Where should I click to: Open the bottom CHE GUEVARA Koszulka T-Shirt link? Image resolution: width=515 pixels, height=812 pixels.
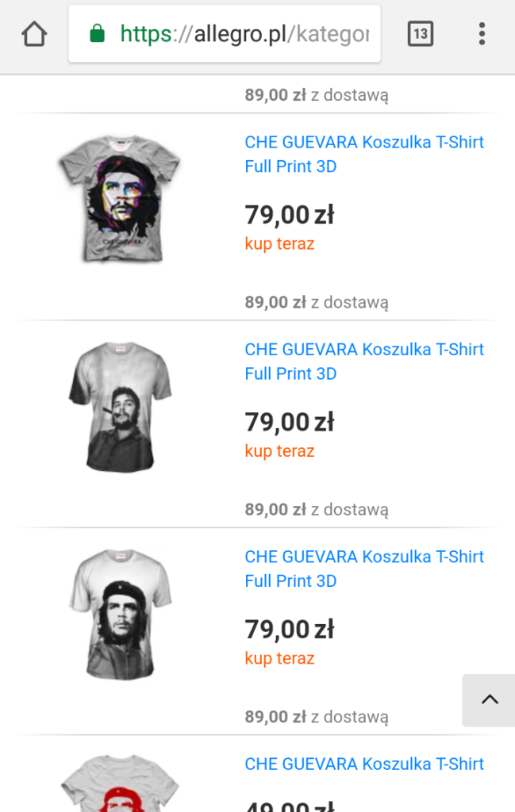pyautogui.click(x=364, y=764)
